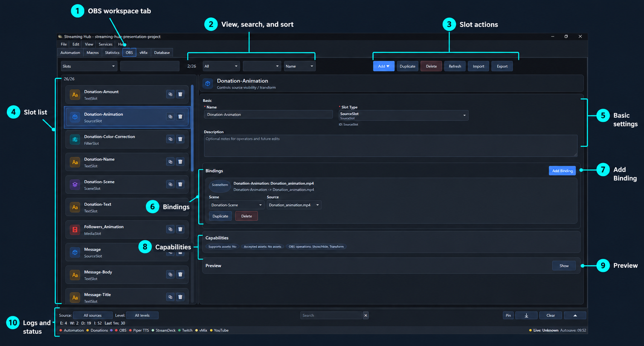
Task: Copy the Followers_Animation slot
Action: 170,229
